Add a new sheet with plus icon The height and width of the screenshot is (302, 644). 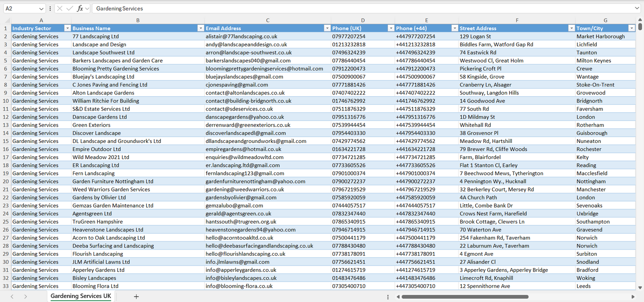(x=136, y=297)
